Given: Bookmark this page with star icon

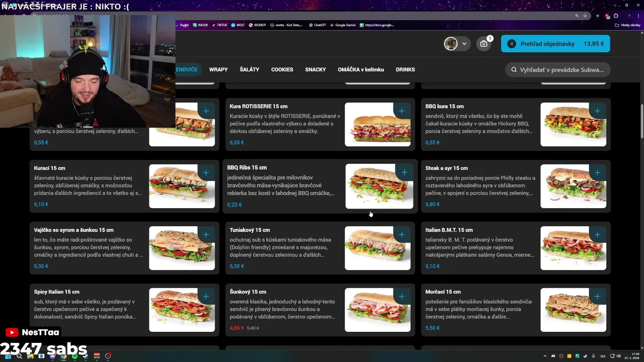Looking at the screenshot, I should pos(585,16).
